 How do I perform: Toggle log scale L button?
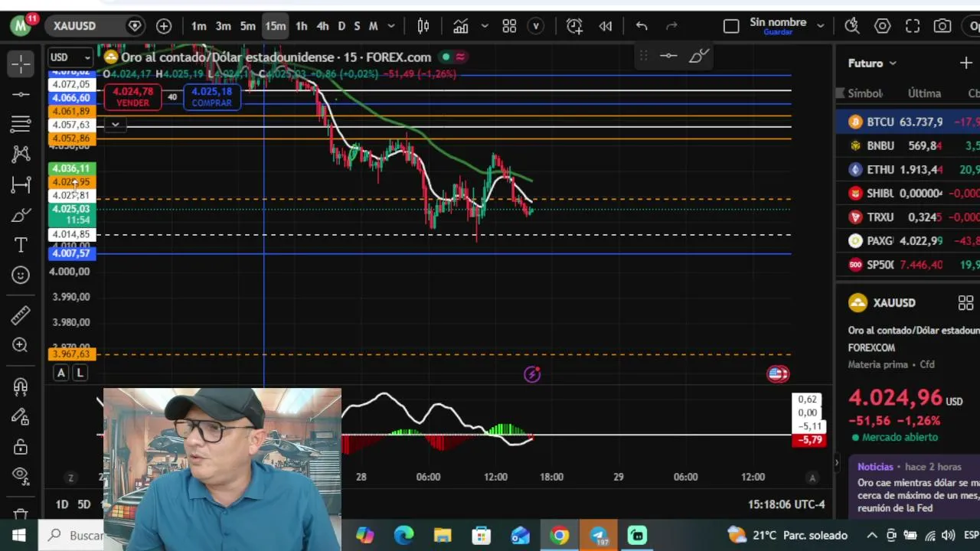click(x=80, y=373)
